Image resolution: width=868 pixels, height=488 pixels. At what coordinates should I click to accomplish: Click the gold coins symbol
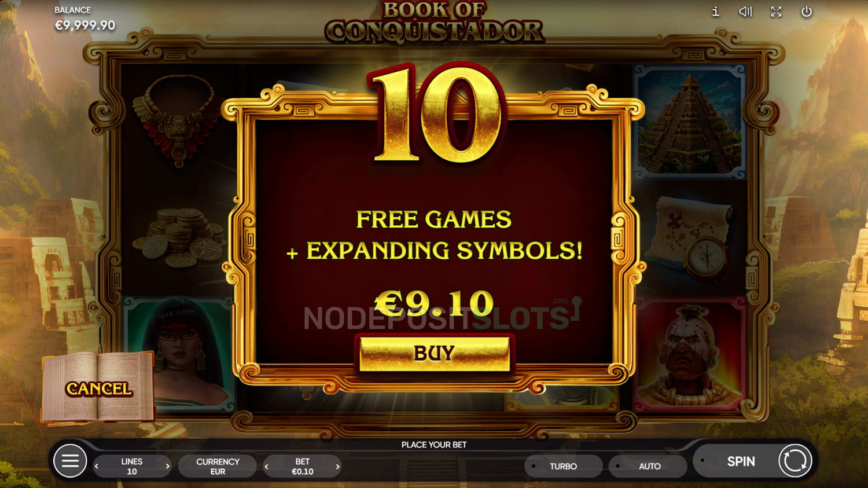point(178,238)
